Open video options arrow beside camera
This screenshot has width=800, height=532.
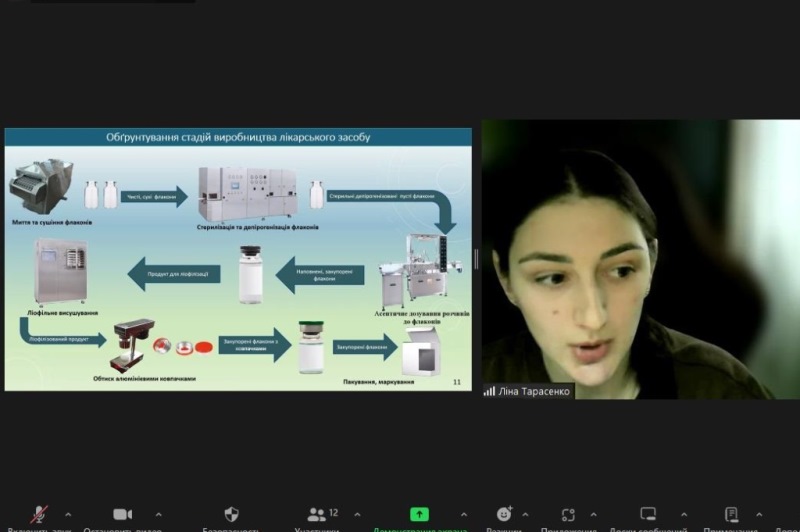coord(159,515)
